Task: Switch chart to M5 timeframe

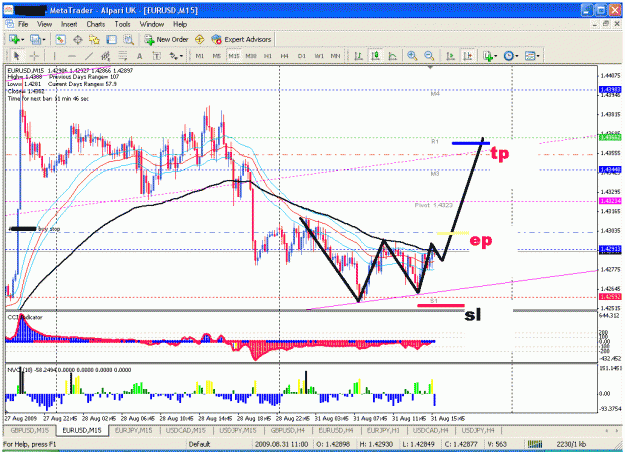Action: [216, 56]
